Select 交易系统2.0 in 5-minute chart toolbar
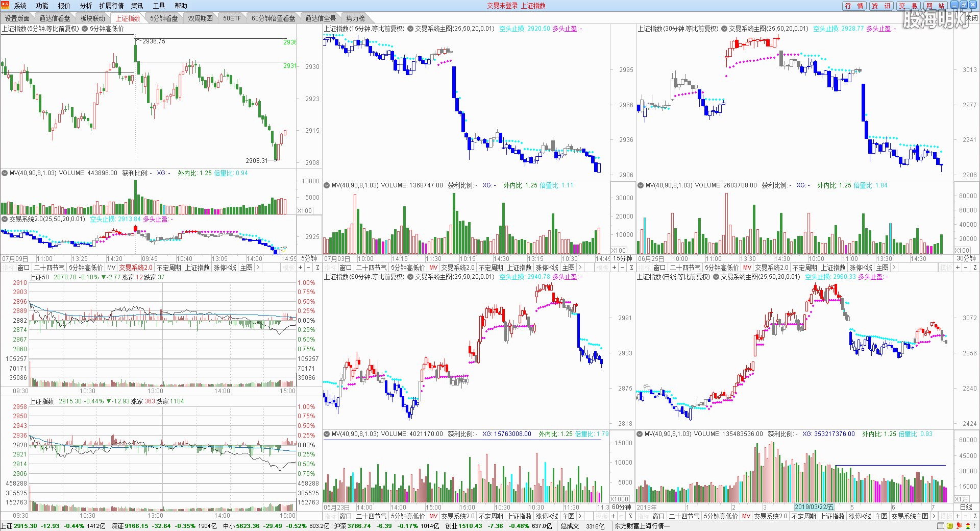Image resolution: width=980 pixels, height=531 pixels. [x=136, y=268]
